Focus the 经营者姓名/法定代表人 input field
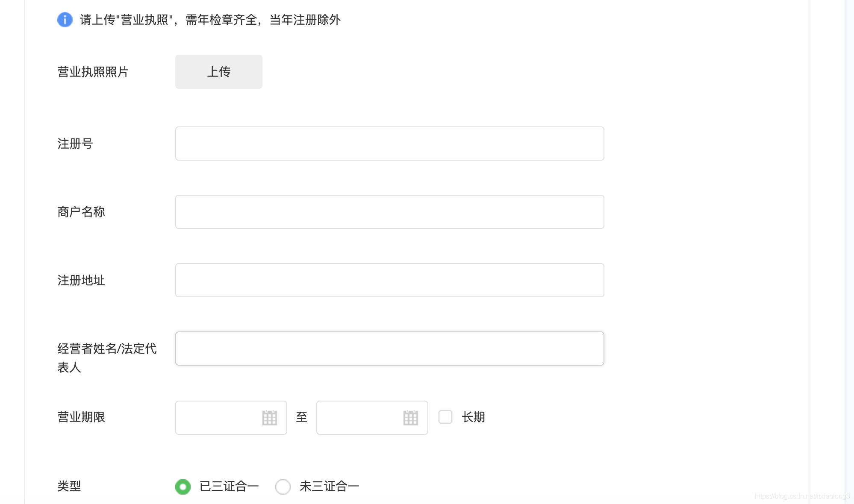The image size is (854, 504). click(390, 349)
